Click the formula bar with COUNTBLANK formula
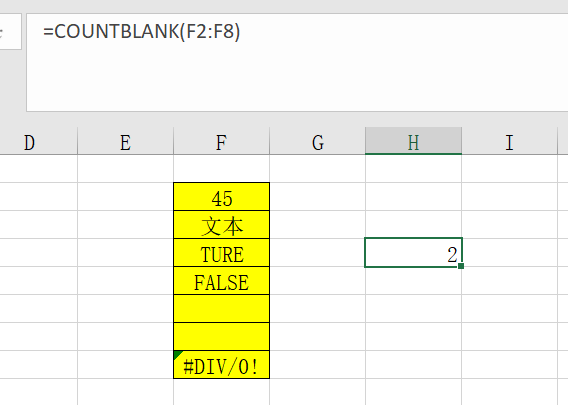568x405 pixels. click(x=297, y=62)
